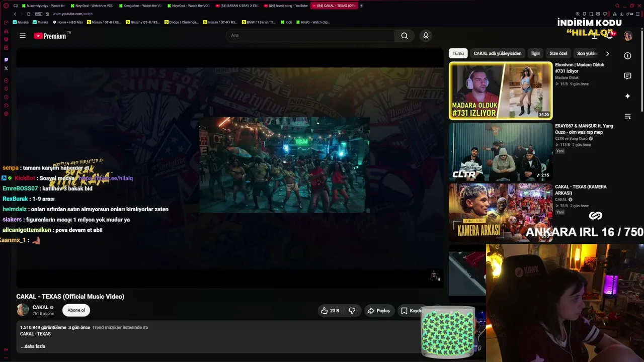Dislike the video with thumbs down

352,311
